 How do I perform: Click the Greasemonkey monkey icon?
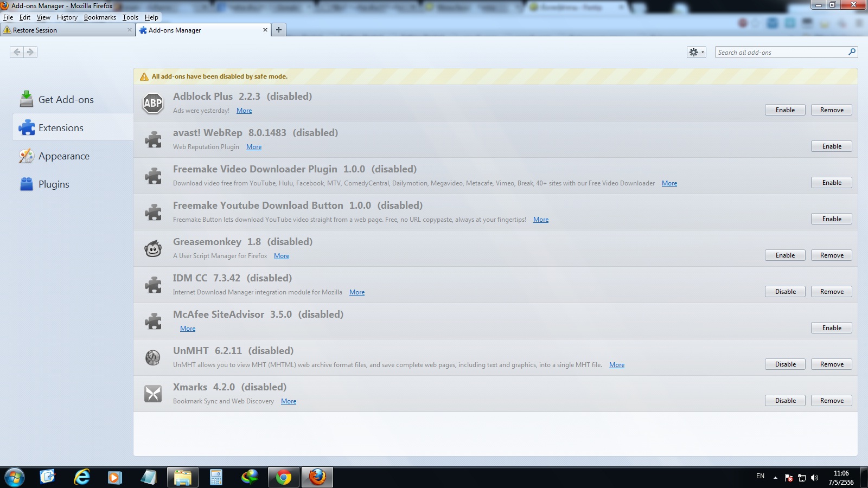pyautogui.click(x=153, y=248)
